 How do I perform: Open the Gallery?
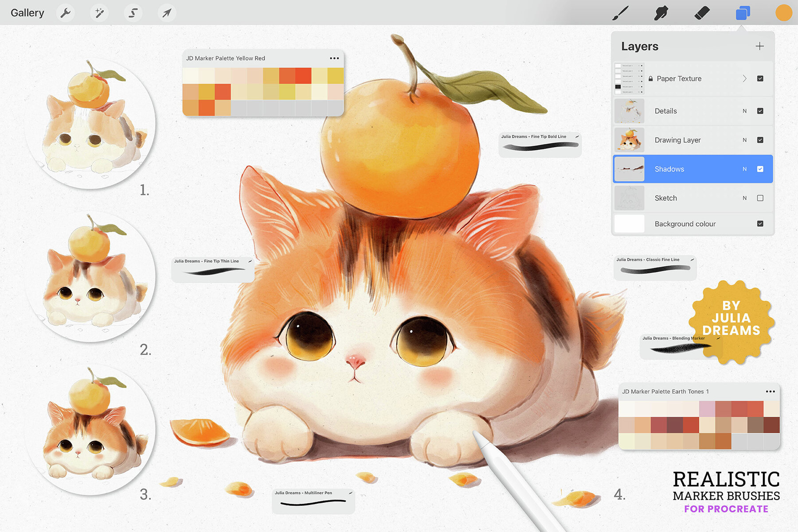(27, 12)
